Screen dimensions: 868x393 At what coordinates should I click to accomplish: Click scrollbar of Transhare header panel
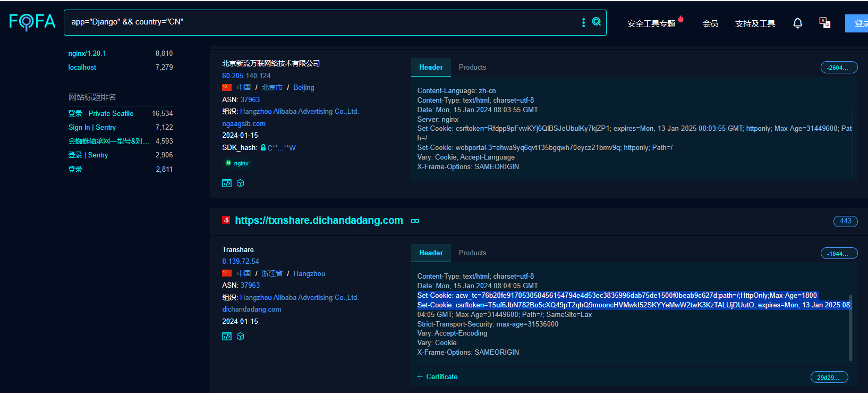(850, 328)
